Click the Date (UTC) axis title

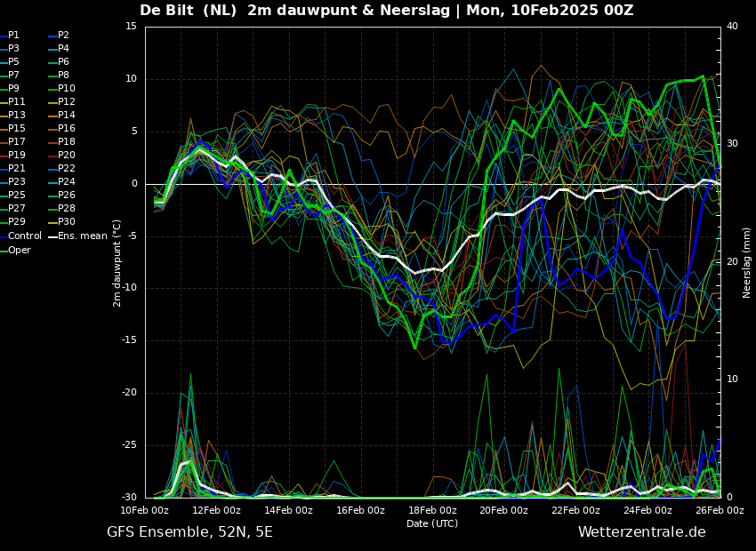tap(432, 523)
